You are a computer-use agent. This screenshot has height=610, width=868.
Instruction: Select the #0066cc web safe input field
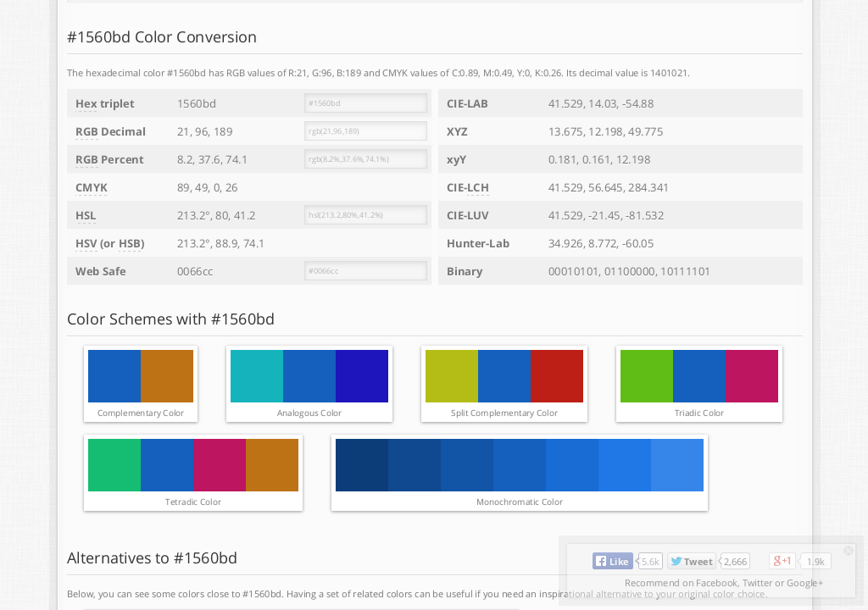point(365,271)
